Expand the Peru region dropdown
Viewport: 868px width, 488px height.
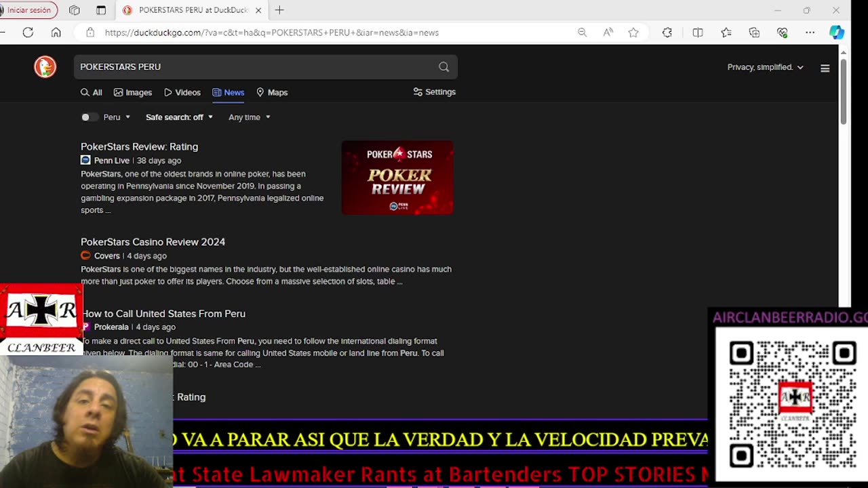point(117,117)
